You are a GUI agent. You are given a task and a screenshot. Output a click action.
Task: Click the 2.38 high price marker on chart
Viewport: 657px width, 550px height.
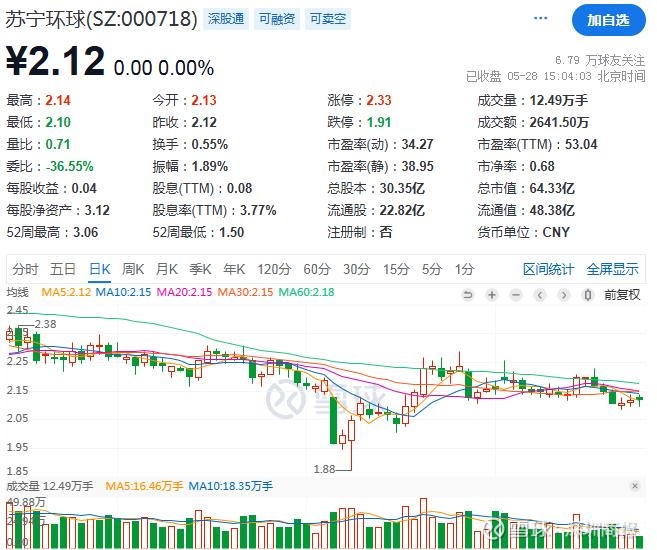click(x=45, y=324)
